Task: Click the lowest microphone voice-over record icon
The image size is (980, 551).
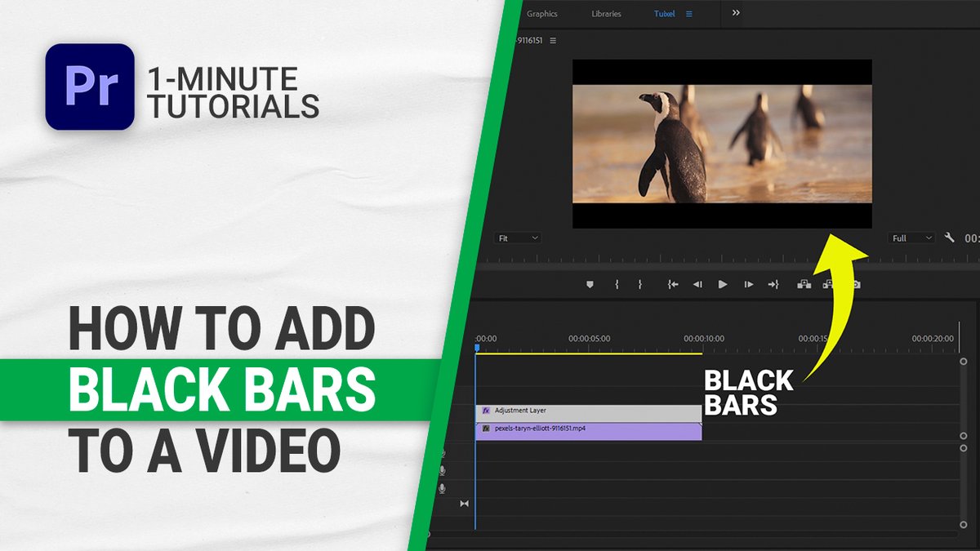Action: coord(443,488)
